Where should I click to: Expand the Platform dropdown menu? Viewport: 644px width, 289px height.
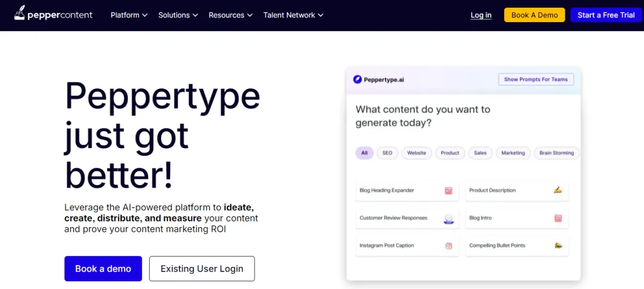(129, 15)
